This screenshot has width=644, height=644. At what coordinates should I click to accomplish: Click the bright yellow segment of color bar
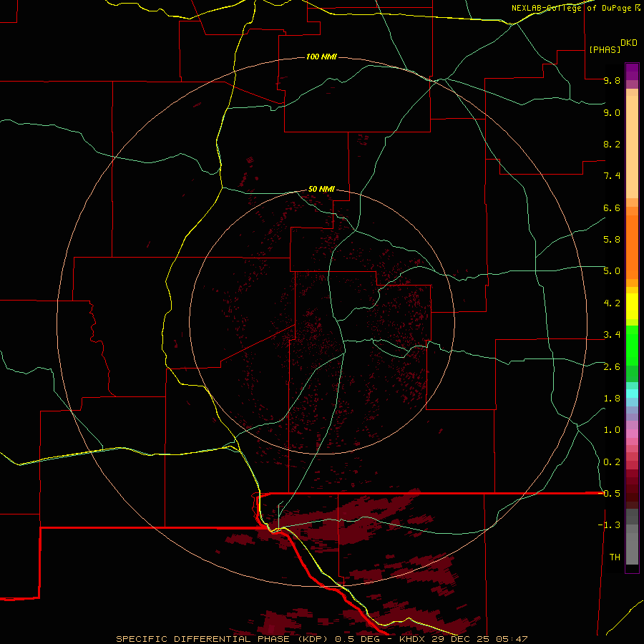[x=632, y=306]
